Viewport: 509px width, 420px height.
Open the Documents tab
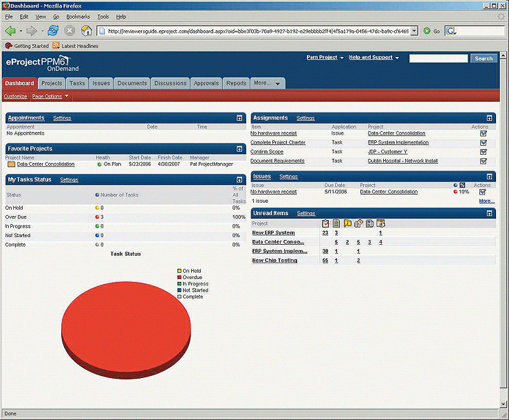[132, 83]
